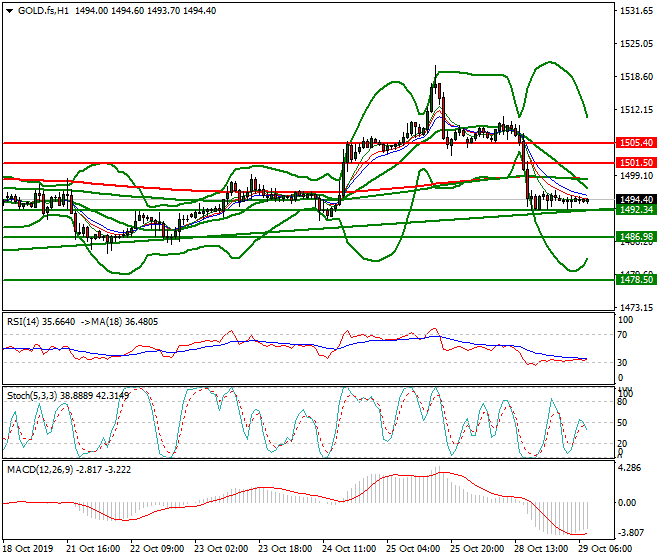Select the MACD scale value 4.286

tap(629, 468)
